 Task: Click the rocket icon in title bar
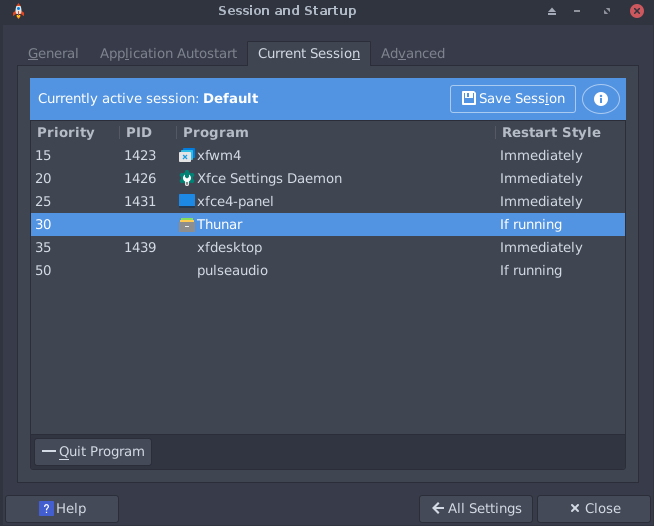[18, 11]
